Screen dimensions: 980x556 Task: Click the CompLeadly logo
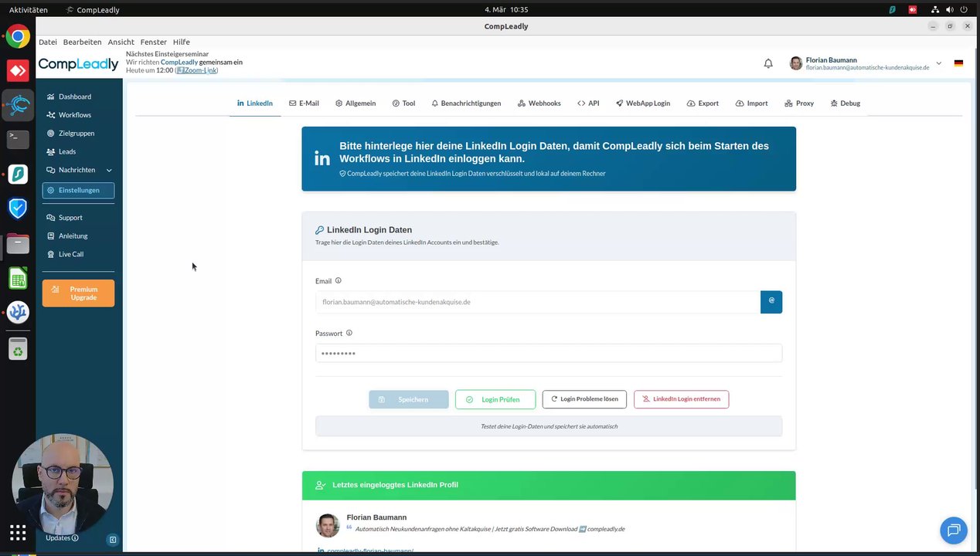tap(78, 64)
